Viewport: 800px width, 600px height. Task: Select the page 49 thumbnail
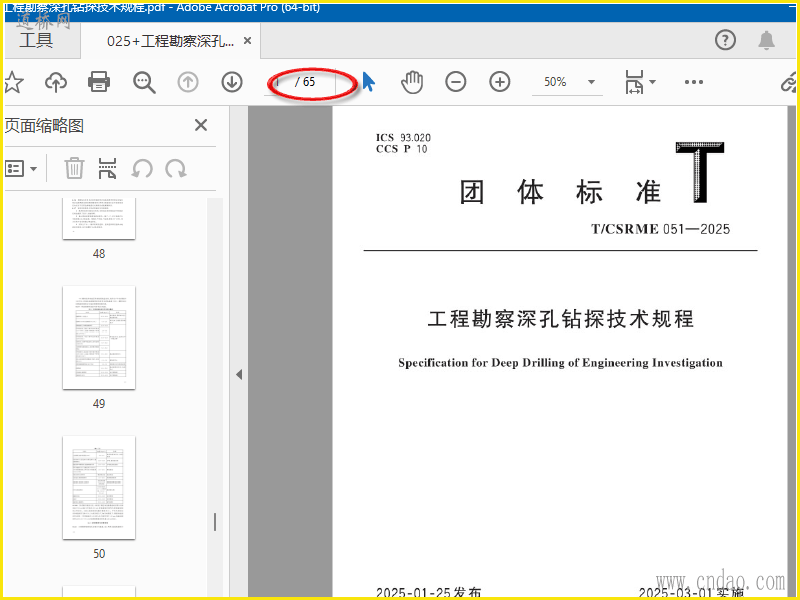pos(99,338)
